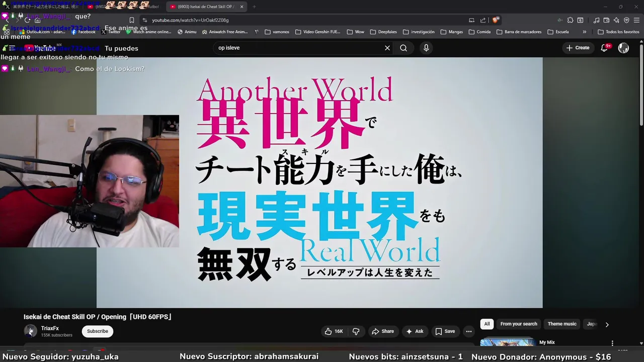Open the browser extensions puzzle icon
The width and height of the screenshot is (644, 362).
coord(570,20)
